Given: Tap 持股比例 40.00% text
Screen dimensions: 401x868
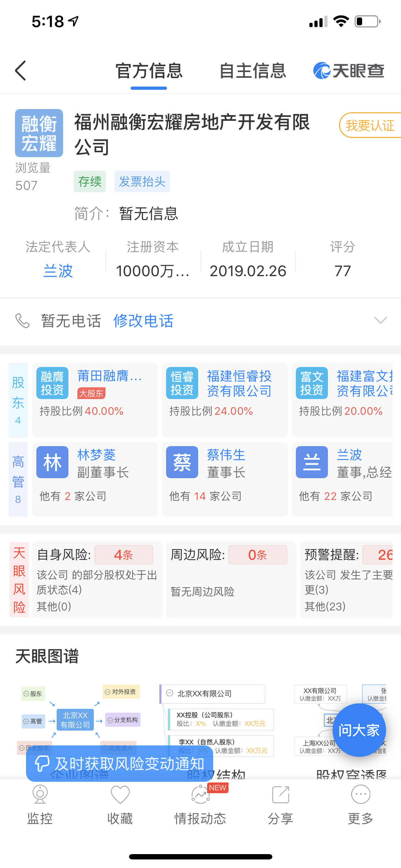Looking at the screenshot, I should (x=81, y=411).
